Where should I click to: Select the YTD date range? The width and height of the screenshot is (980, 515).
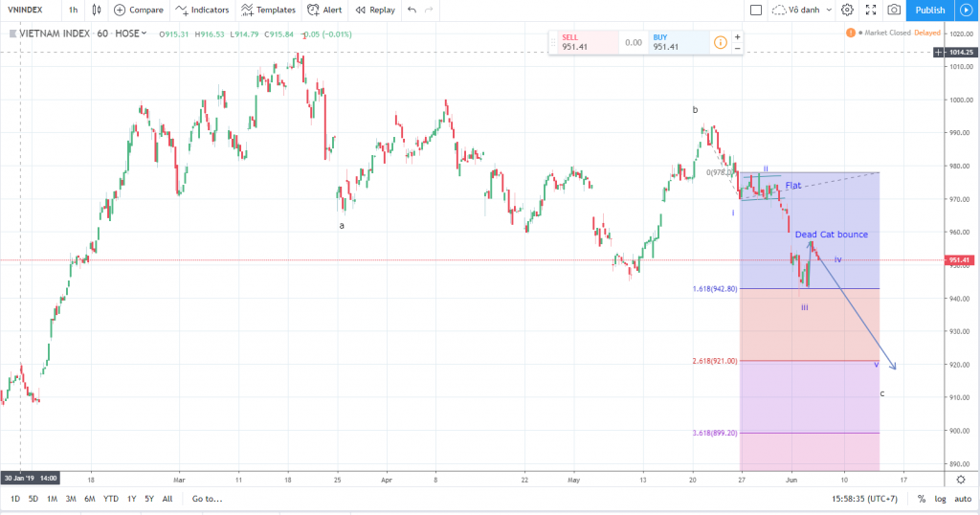[x=111, y=499]
